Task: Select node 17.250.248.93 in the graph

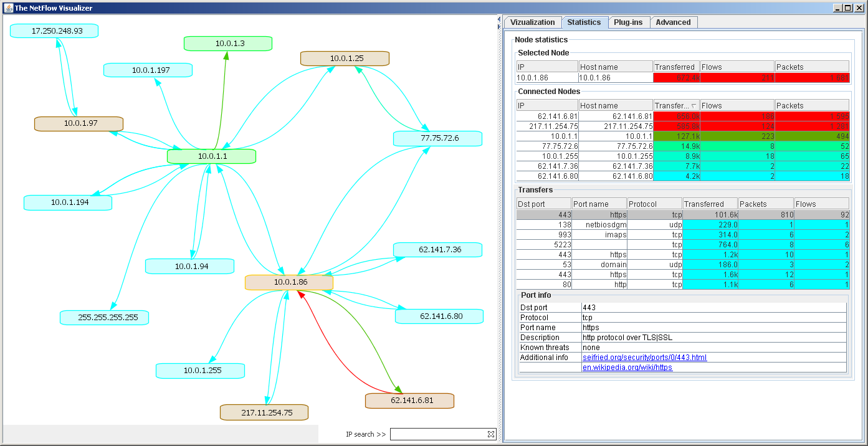Action: tap(55, 31)
